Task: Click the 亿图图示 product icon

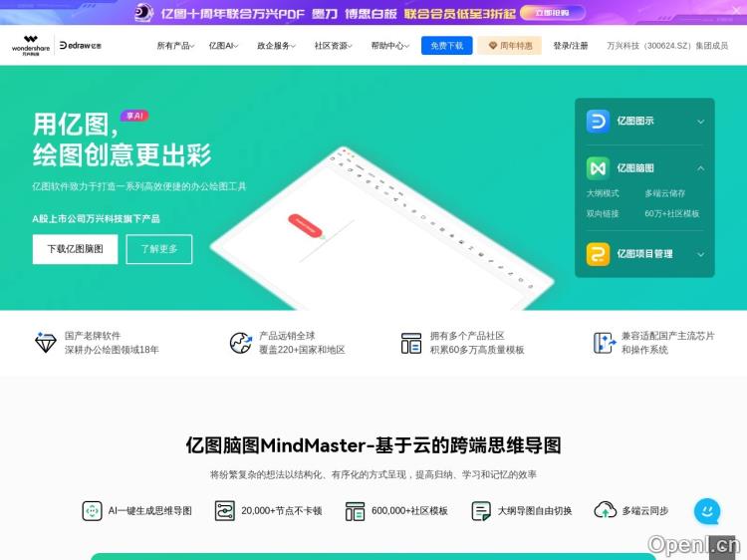Action: click(x=598, y=121)
